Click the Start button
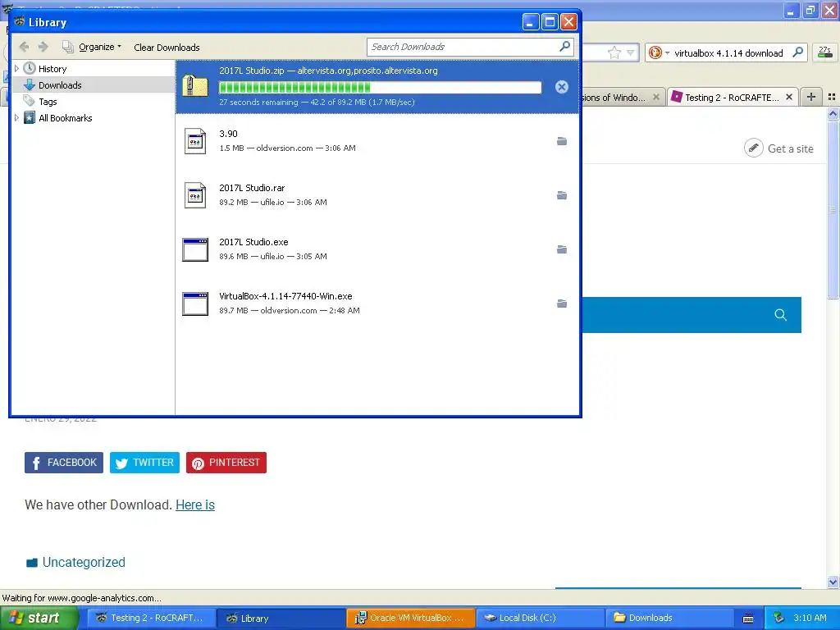The width and height of the screenshot is (840, 630). [x=39, y=618]
